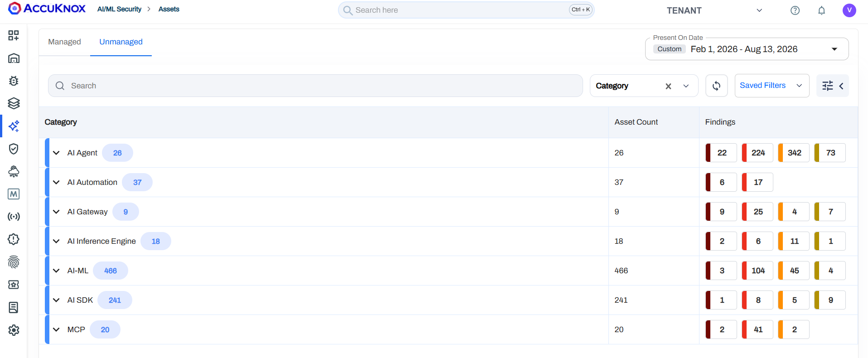868x358 pixels.
Task: Open the Present On Date picker
Action: pos(747,49)
